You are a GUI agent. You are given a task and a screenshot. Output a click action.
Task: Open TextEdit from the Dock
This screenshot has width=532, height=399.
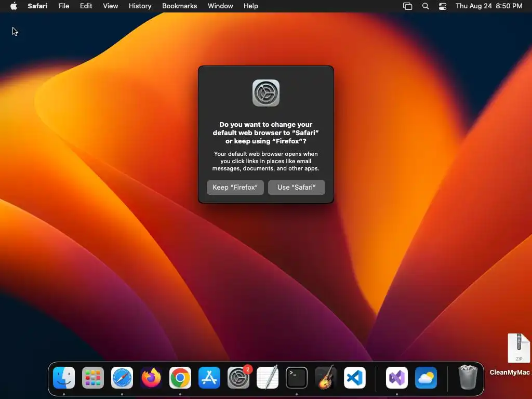click(268, 378)
